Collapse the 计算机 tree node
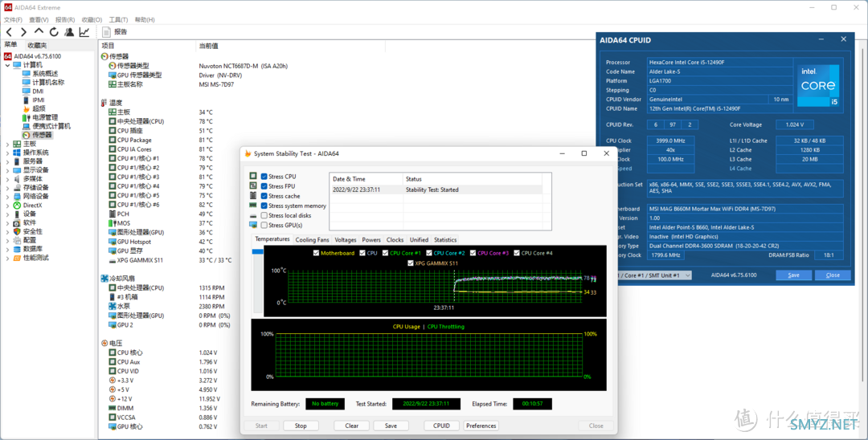Viewport: 868px width, 440px height. pyautogui.click(x=7, y=65)
